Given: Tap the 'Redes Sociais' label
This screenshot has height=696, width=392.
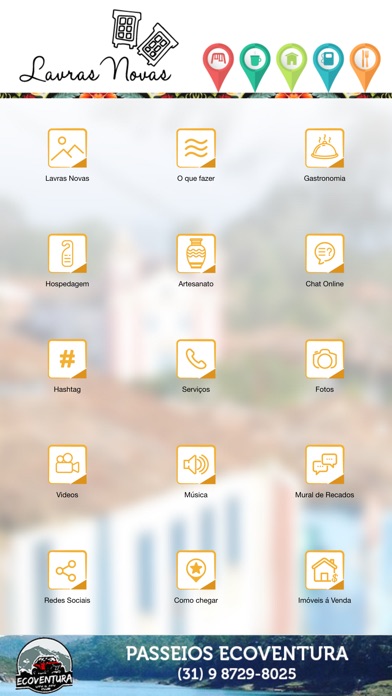Looking at the screenshot, I should 67,600.
